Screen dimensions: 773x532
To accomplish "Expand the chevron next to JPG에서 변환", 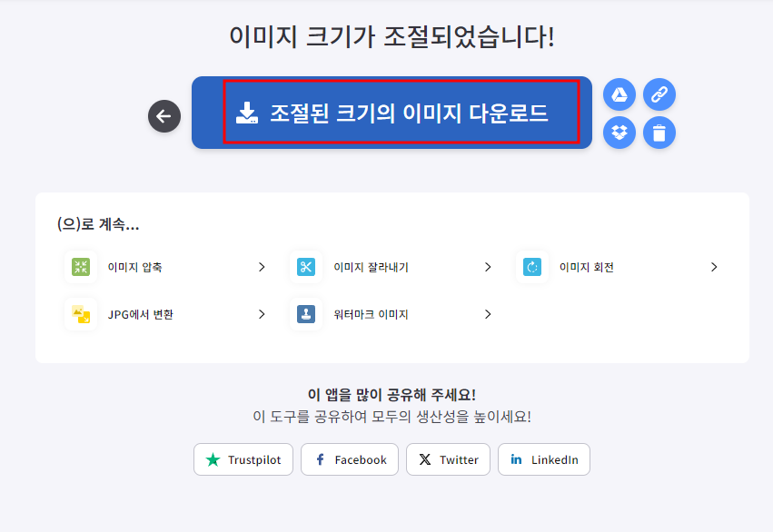I will 262,314.
